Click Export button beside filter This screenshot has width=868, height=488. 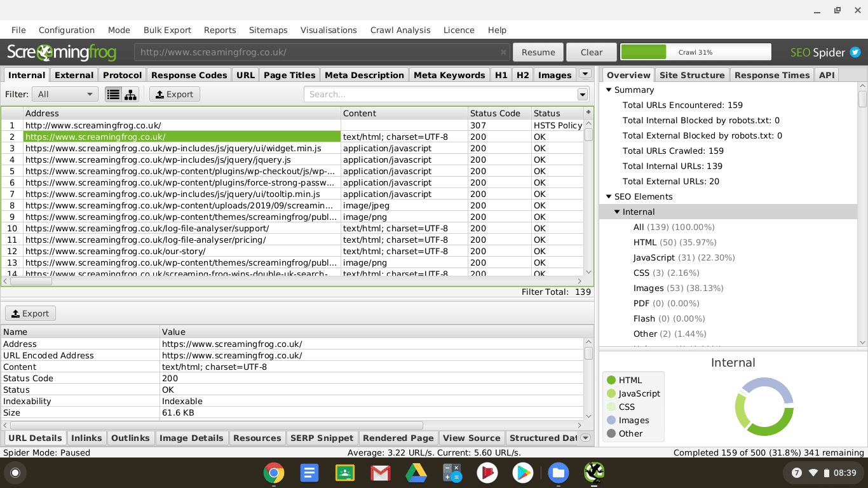point(173,94)
